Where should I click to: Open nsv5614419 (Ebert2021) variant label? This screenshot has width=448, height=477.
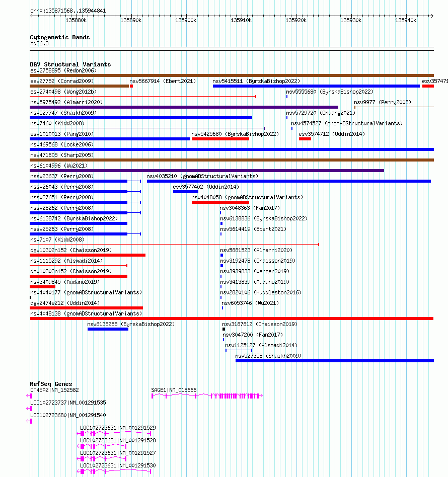[x=253, y=229]
